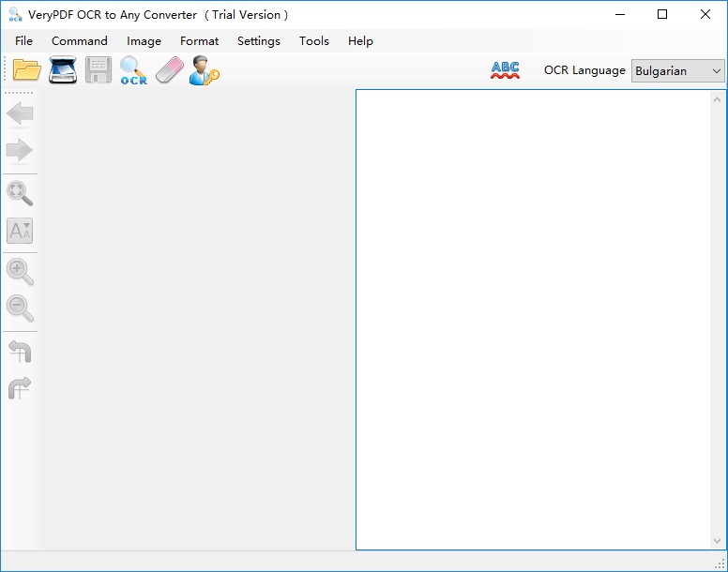Start scanning with the scanner icon
728x572 pixels.
(x=63, y=70)
